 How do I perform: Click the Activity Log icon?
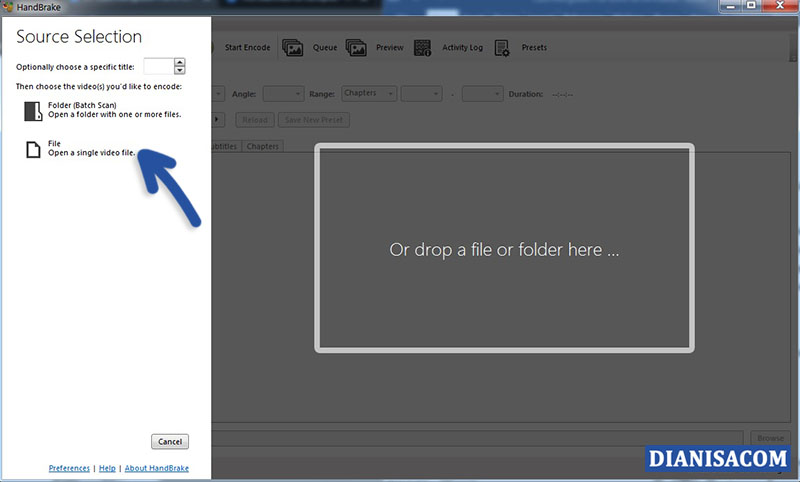(x=422, y=47)
